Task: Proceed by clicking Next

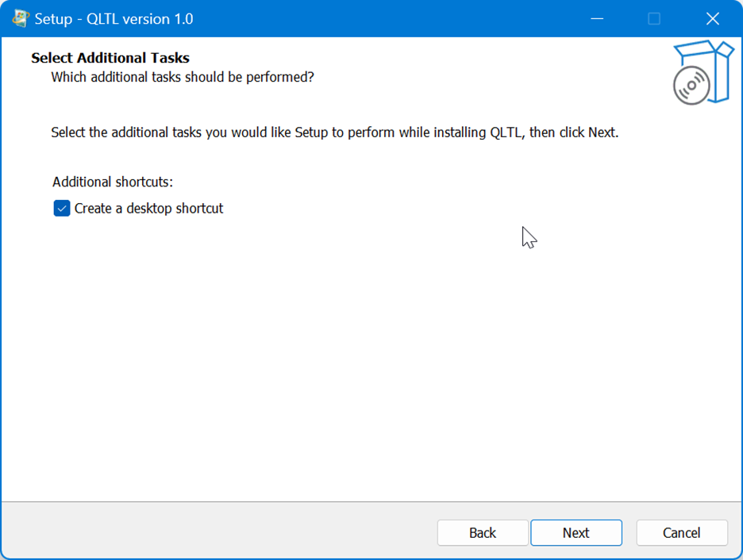Action: (576, 533)
